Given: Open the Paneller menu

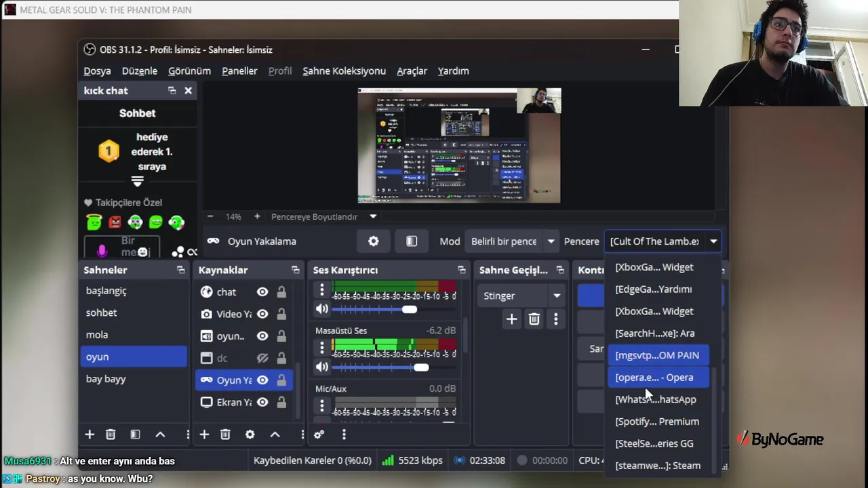Looking at the screenshot, I should point(239,70).
